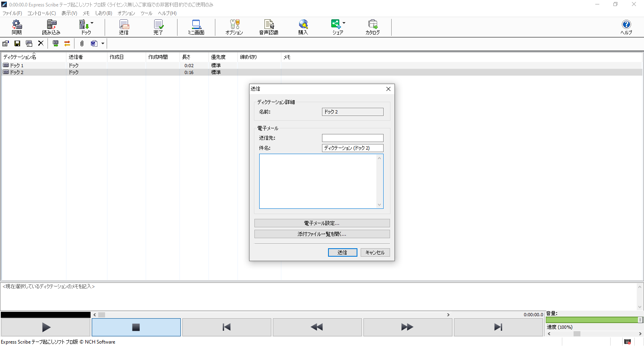Click the キャンセル button
This screenshot has width=644, height=346.
pos(375,252)
